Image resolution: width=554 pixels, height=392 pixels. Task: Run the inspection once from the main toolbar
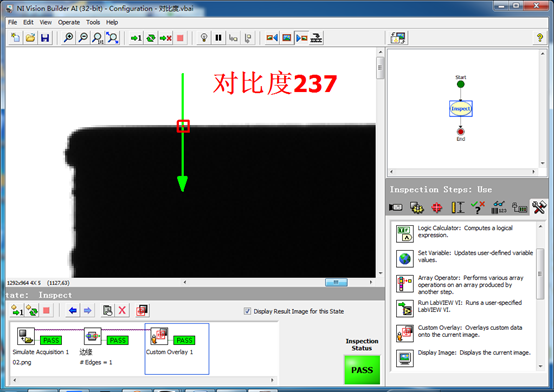136,38
